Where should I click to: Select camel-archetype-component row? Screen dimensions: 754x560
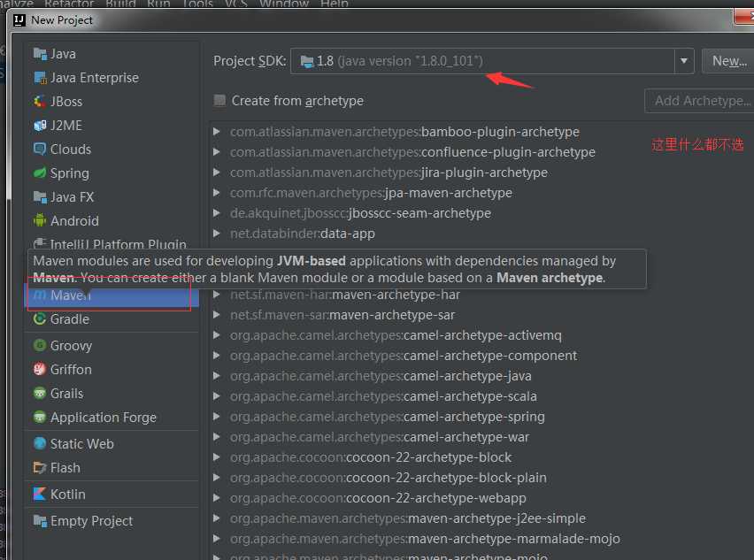(404, 356)
